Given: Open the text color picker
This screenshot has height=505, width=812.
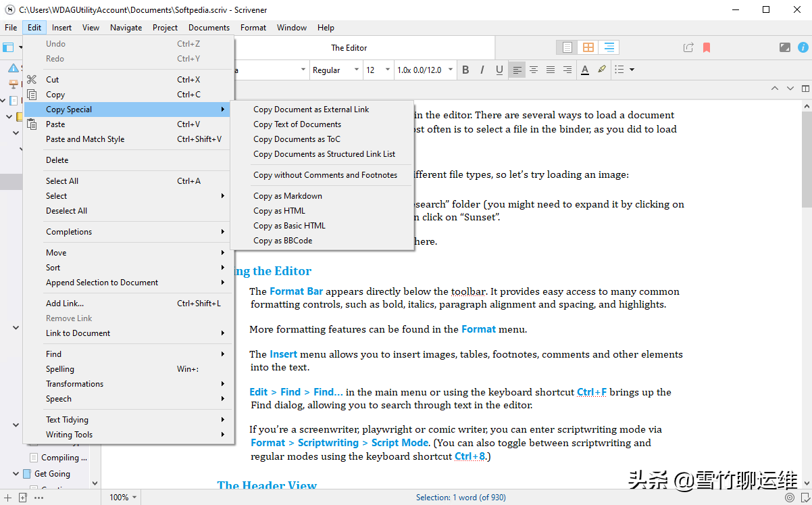Looking at the screenshot, I should 585,70.
